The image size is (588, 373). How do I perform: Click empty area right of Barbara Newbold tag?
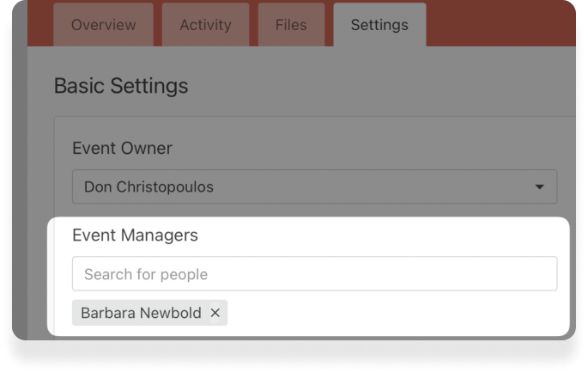(386, 313)
